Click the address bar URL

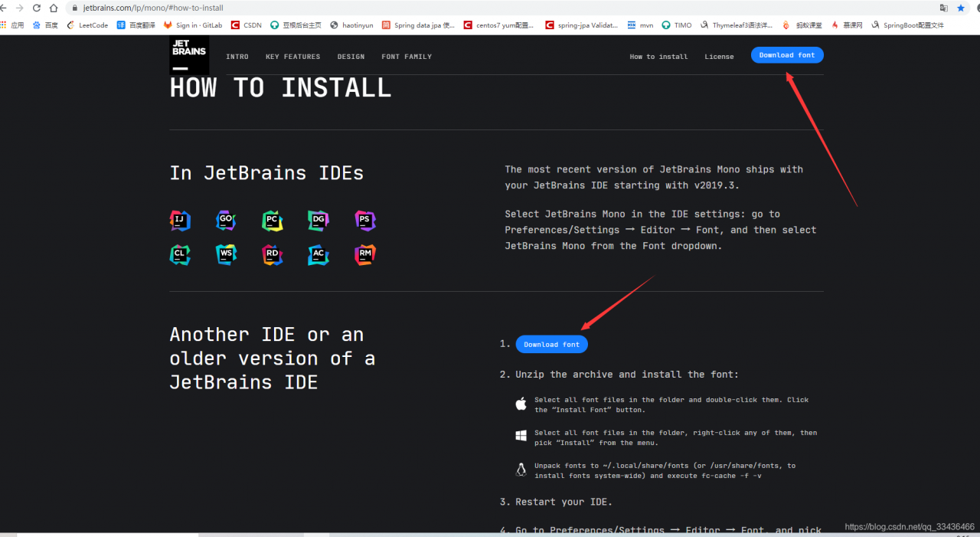pos(153,8)
